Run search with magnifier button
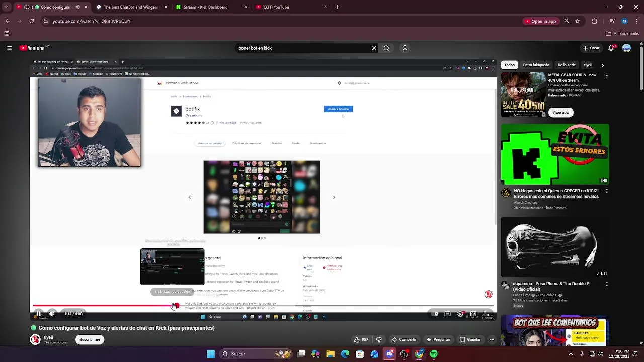The height and width of the screenshot is (362, 644). [386, 48]
